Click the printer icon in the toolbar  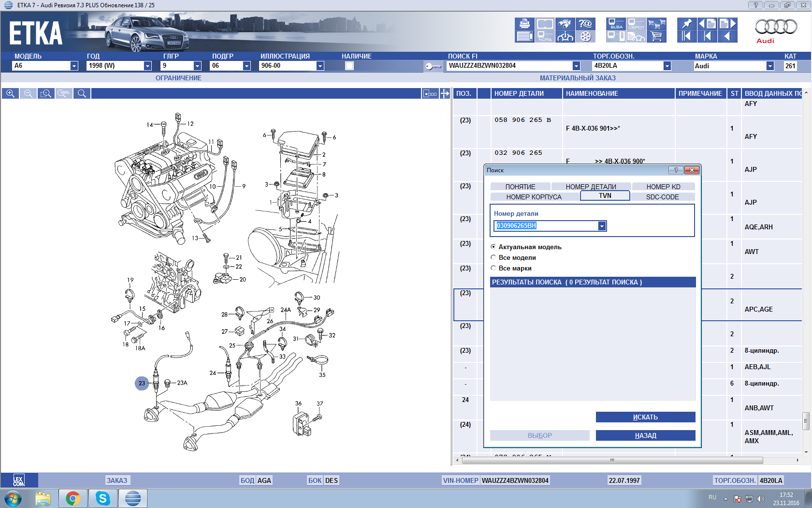(524, 24)
